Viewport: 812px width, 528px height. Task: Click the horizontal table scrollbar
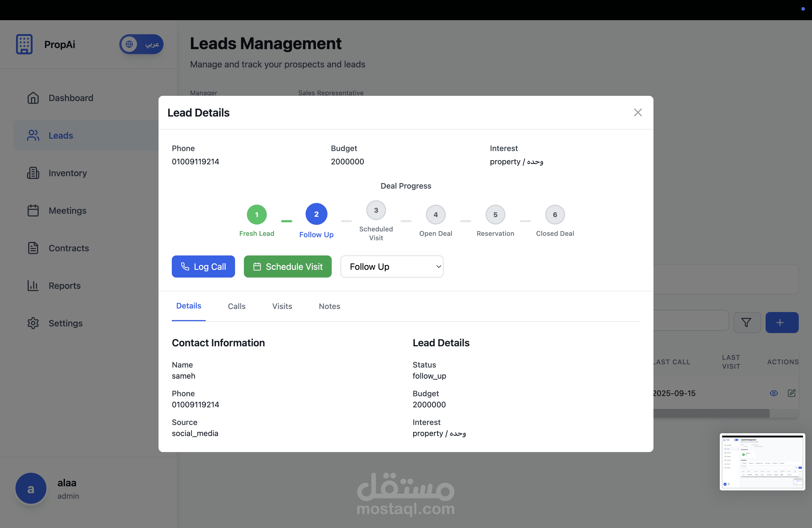[x=711, y=413]
